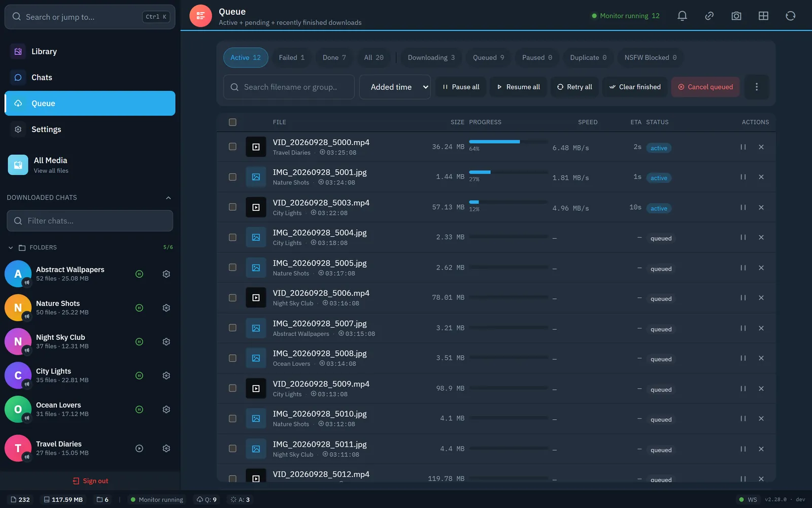
Task: Open settings gear for Nature Shots
Action: [166, 308]
